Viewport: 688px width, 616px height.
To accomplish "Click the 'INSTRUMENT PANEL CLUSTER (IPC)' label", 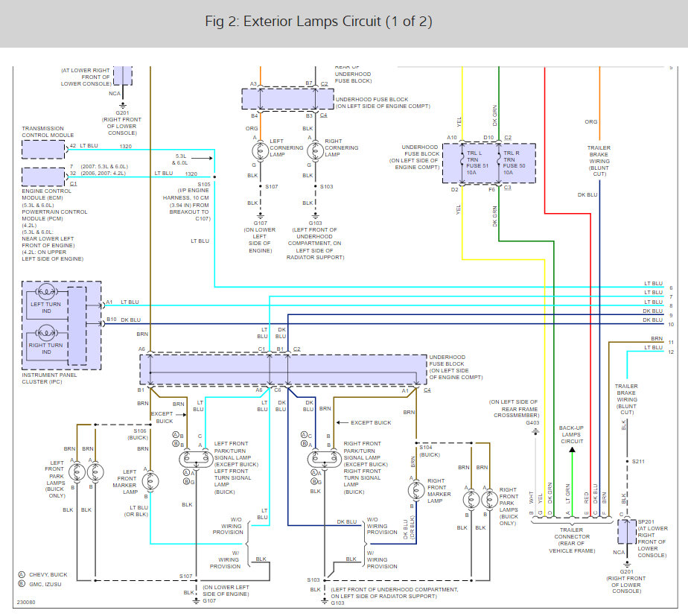I will 50,378.
